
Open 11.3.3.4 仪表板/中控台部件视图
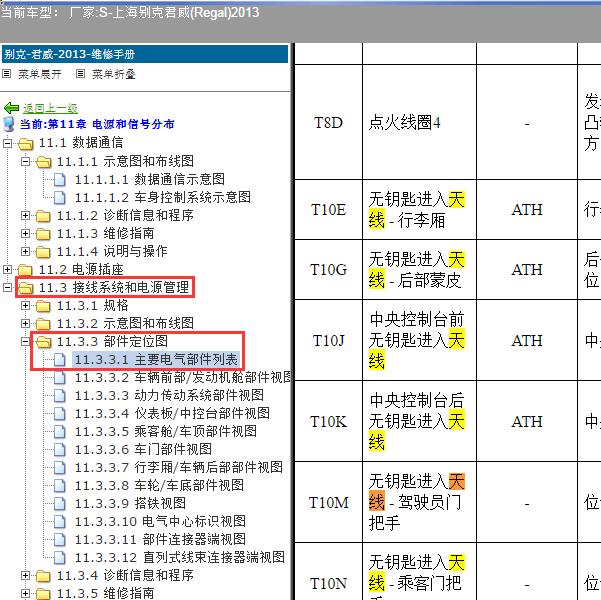click(x=172, y=414)
